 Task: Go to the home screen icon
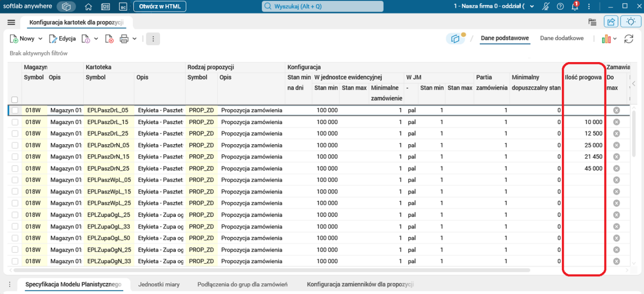(x=89, y=7)
